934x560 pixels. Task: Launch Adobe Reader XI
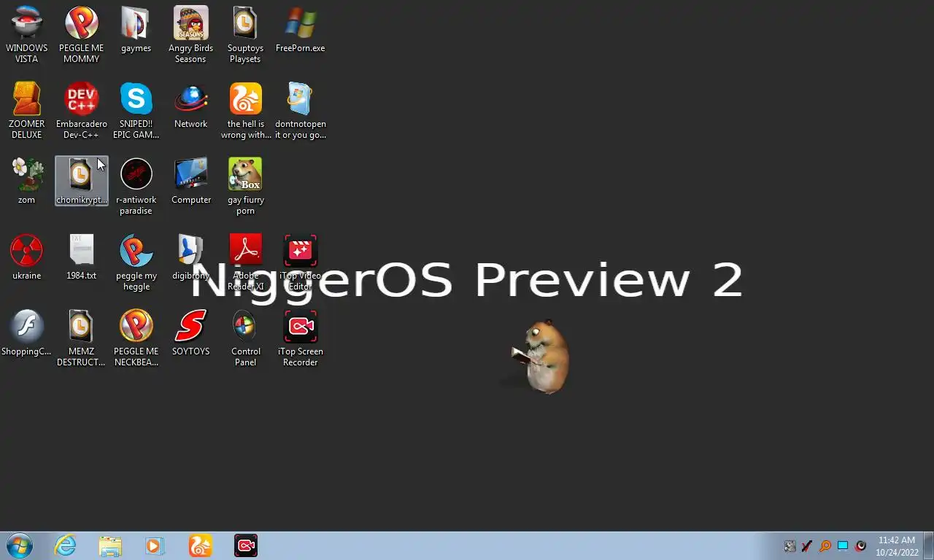click(245, 262)
